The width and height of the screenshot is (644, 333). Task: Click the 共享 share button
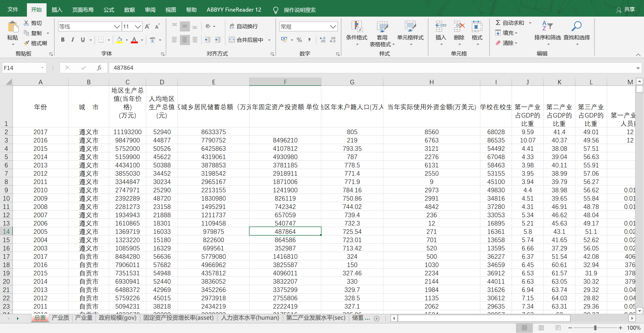point(626,10)
